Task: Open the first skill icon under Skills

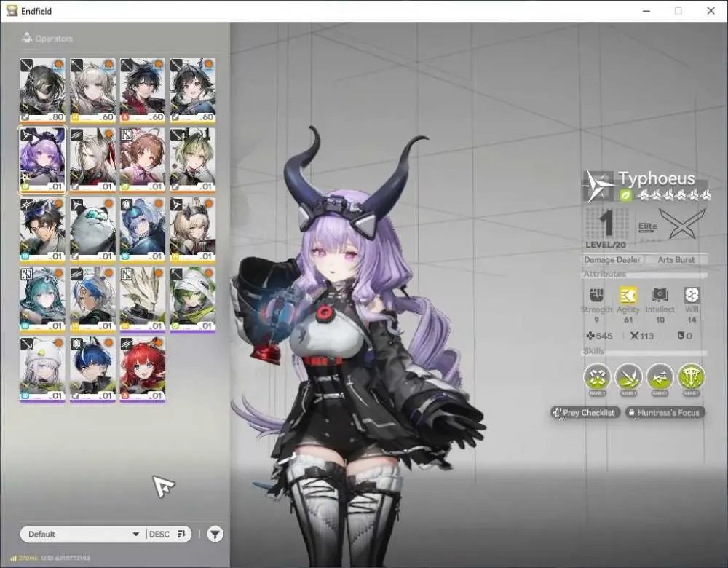Action: point(597,377)
